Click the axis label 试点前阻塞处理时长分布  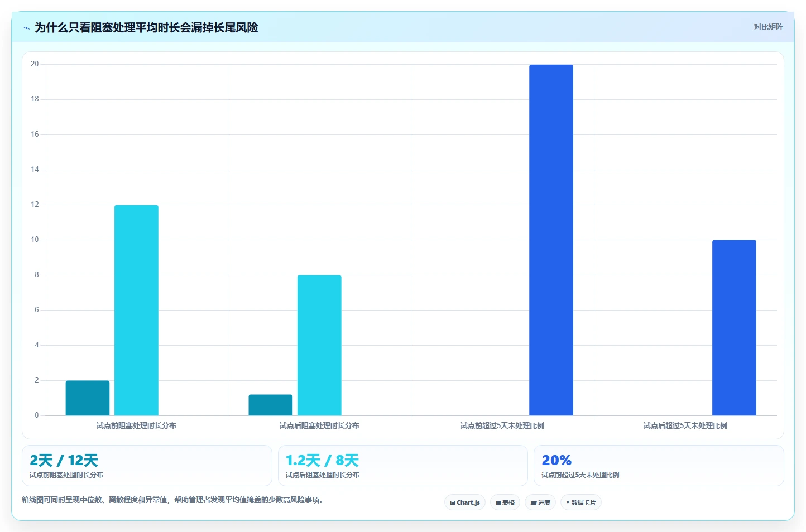[x=136, y=425]
